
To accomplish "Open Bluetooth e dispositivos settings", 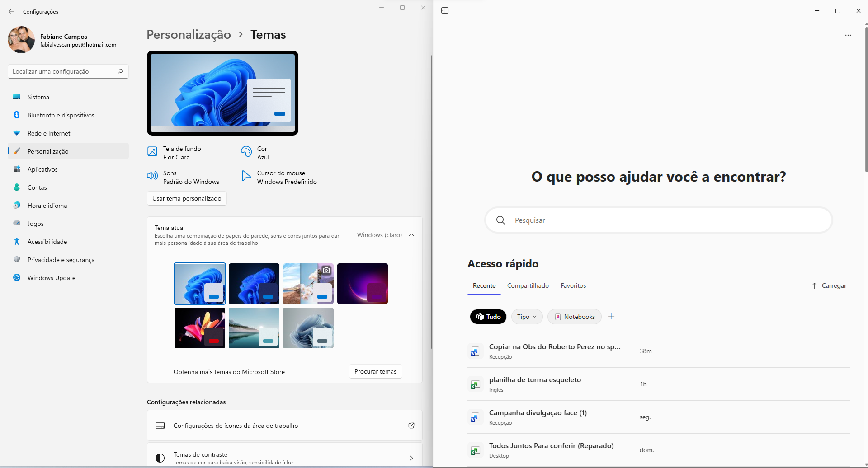I will pyautogui.click(x=68, y=115).
